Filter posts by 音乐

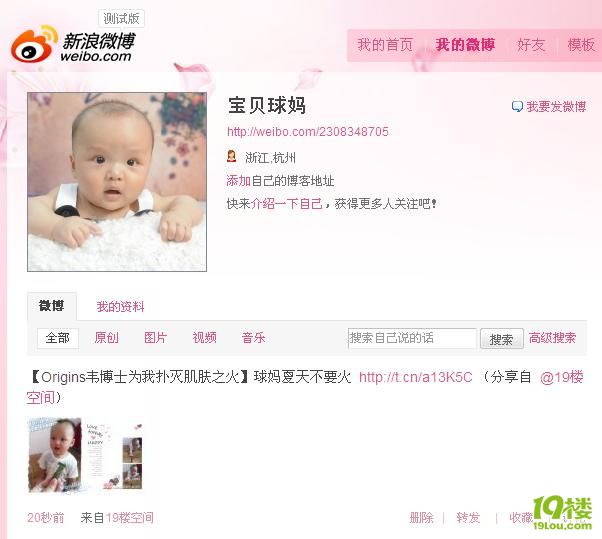click(x=253, y=338)
